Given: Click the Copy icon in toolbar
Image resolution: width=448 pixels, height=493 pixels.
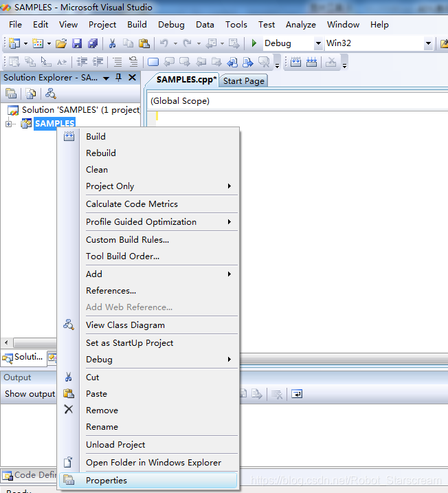Looking at the screenshot, I should tap(128, 43).
